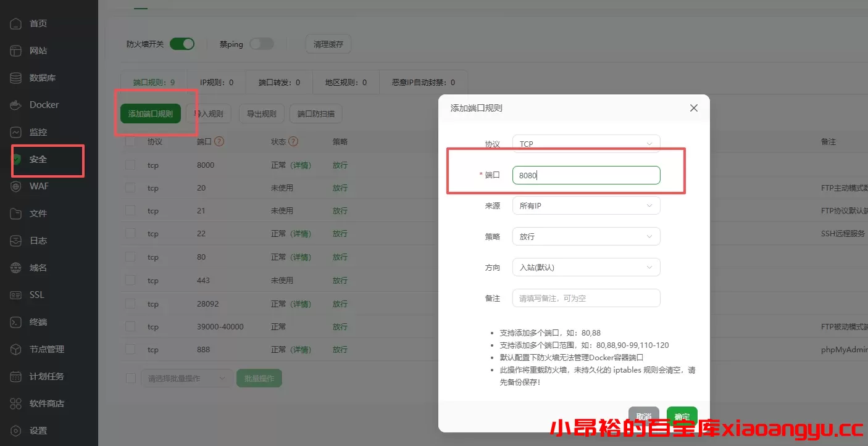Image resolution: width=868 pixels, height=446 pixels.
Task: Open the 方向 direction dropdown
Action: tap(585, 266)
